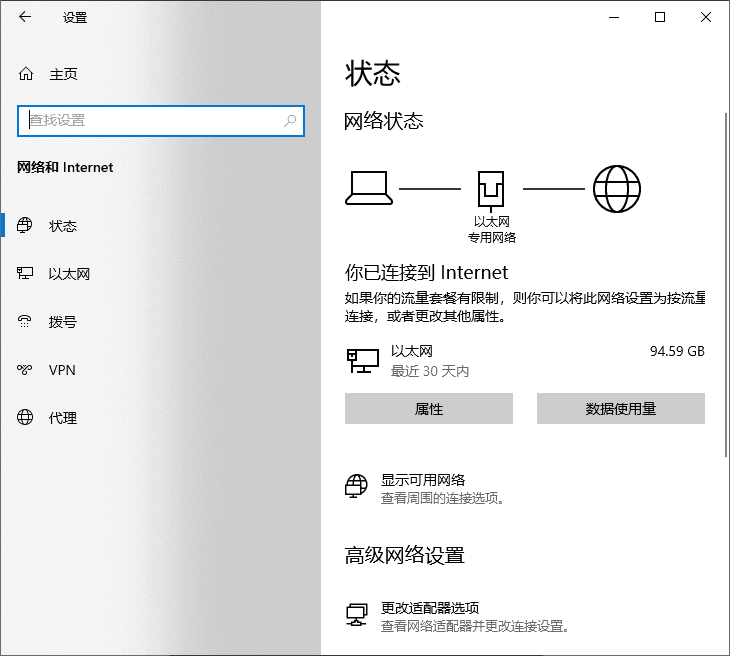Click the 专用网络 label under Ethernet icon
Image resolution: width=730 pixels, height=656 pixels.
492,237
